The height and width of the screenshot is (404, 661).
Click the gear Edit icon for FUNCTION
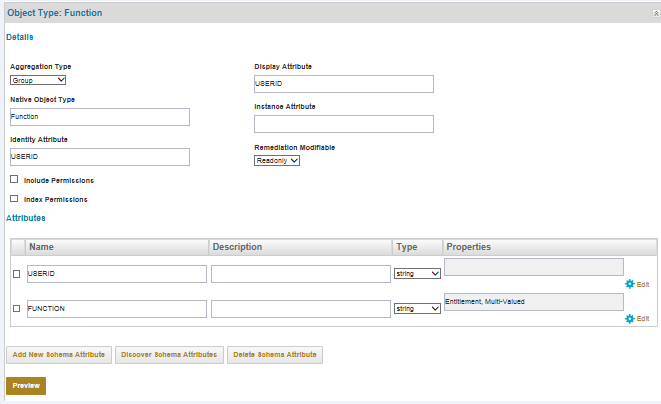coord(630,318)
